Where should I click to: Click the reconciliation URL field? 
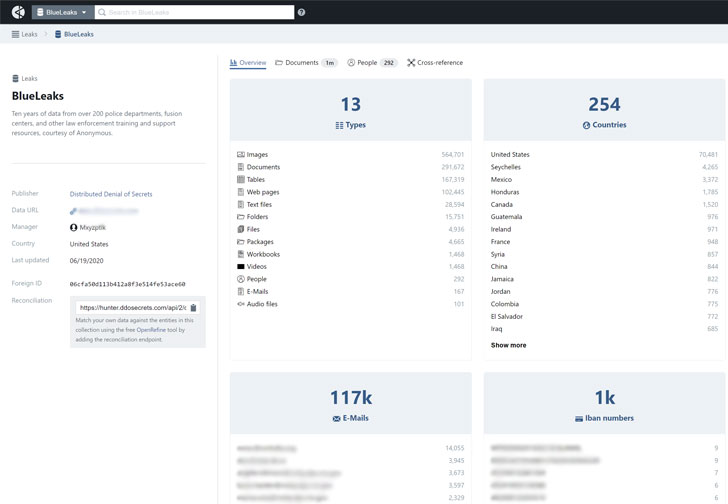click(131, 308)
